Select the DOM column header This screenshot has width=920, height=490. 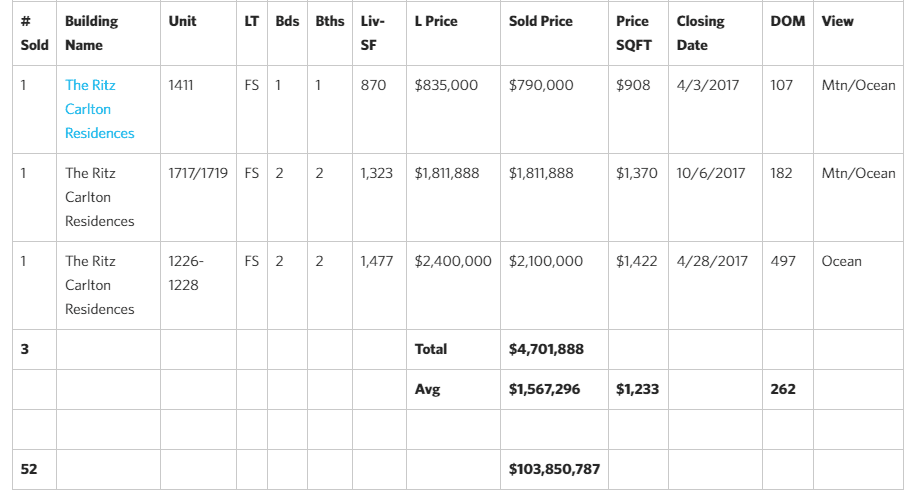click(x=787, y=21)
